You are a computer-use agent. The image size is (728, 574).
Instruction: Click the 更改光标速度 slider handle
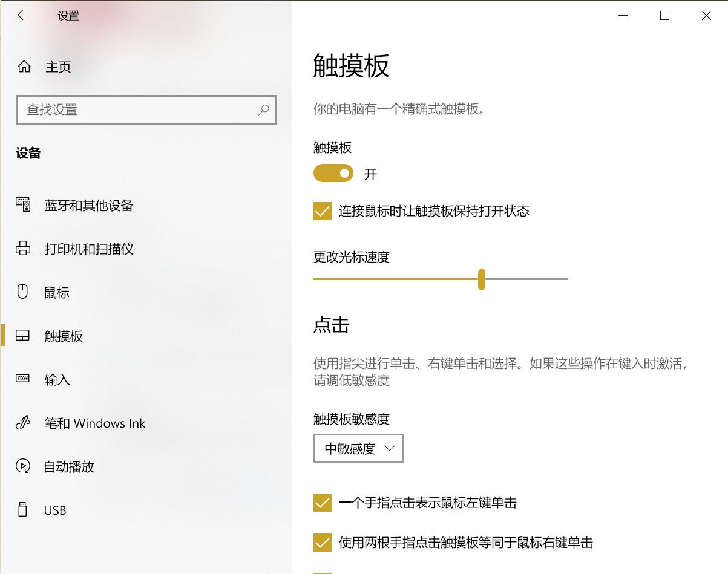tap(481, 279)
